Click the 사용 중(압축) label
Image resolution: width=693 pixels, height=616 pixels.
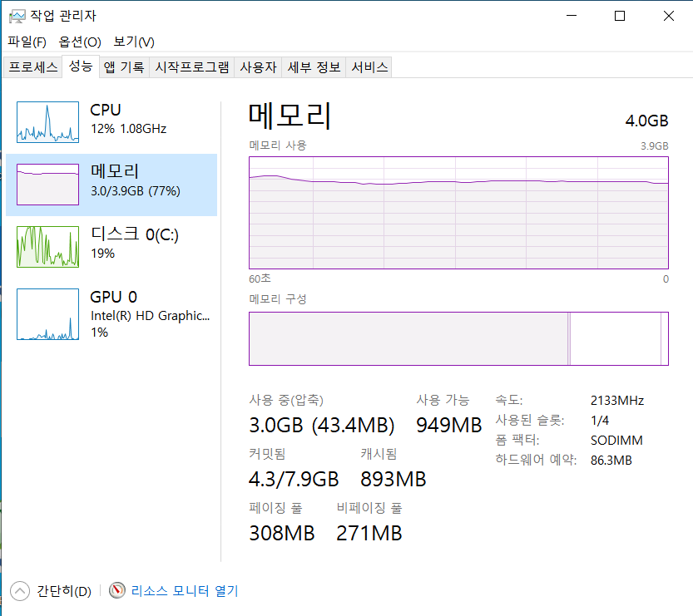(286, 400)
